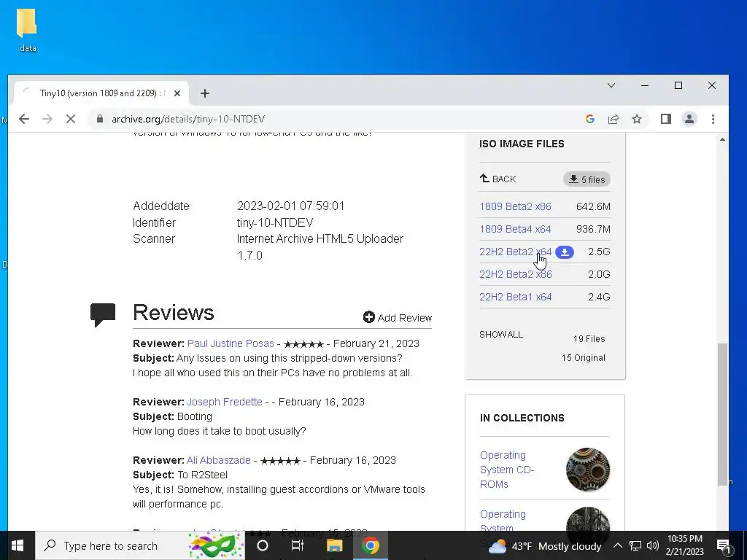Click 19 Files link
The image size is (747, 560).
(589, 339)
